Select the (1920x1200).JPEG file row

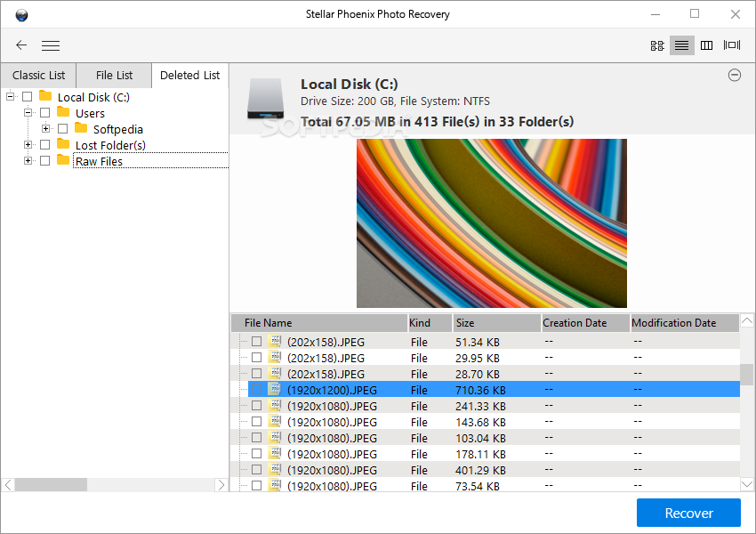494,389
